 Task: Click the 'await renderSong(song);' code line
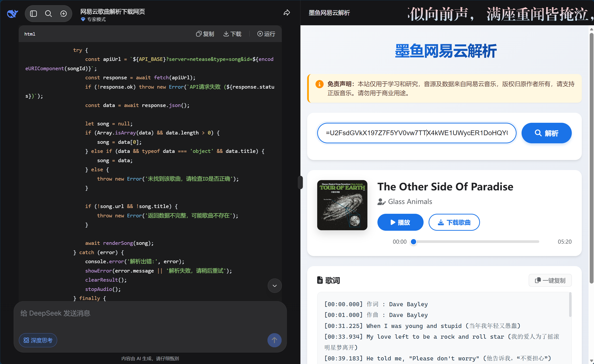click(119, 243)
